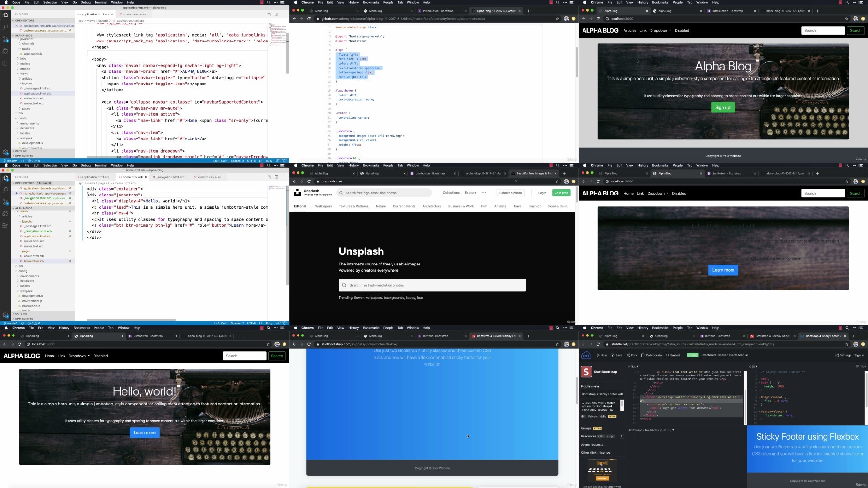Image resolution: width=868 pixels, height=488 pixels.
Task: Open the Dropdown nav menu on the 'Hello, world!' page
Action: click(79, 356)
